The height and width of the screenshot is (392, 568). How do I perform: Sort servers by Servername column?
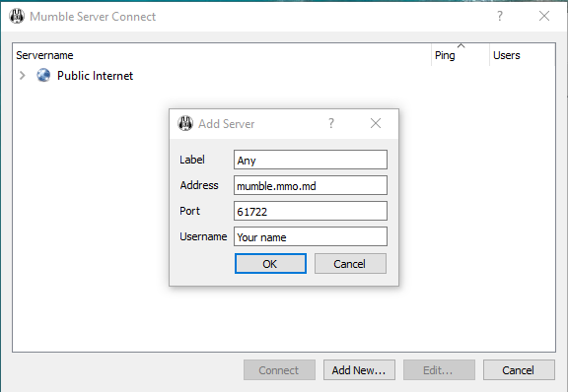coord(222,55)
